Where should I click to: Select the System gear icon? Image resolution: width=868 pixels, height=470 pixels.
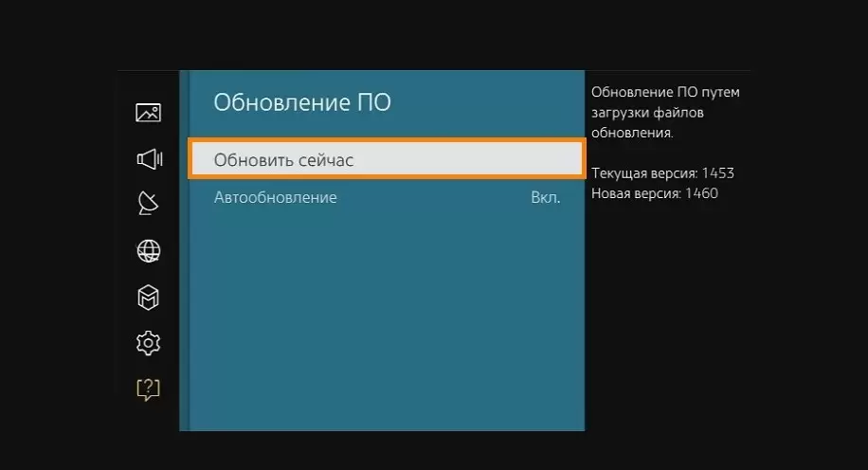coord(148,343)
